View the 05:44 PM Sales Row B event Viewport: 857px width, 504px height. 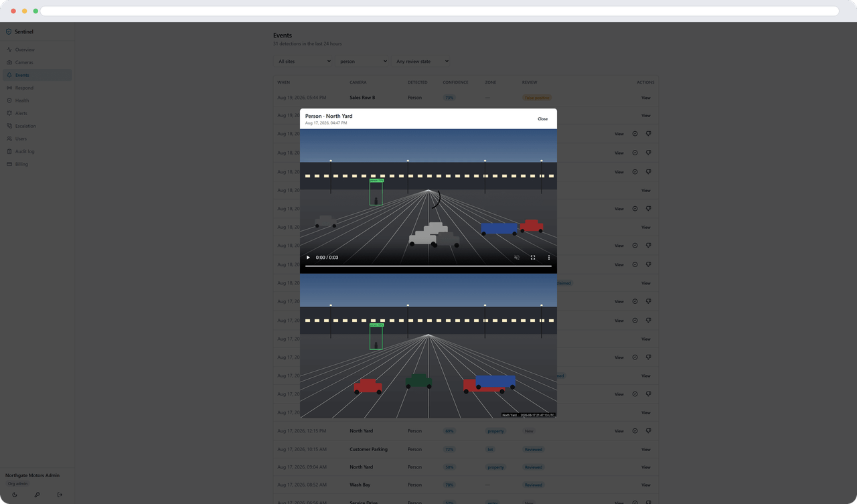(645, 98)
